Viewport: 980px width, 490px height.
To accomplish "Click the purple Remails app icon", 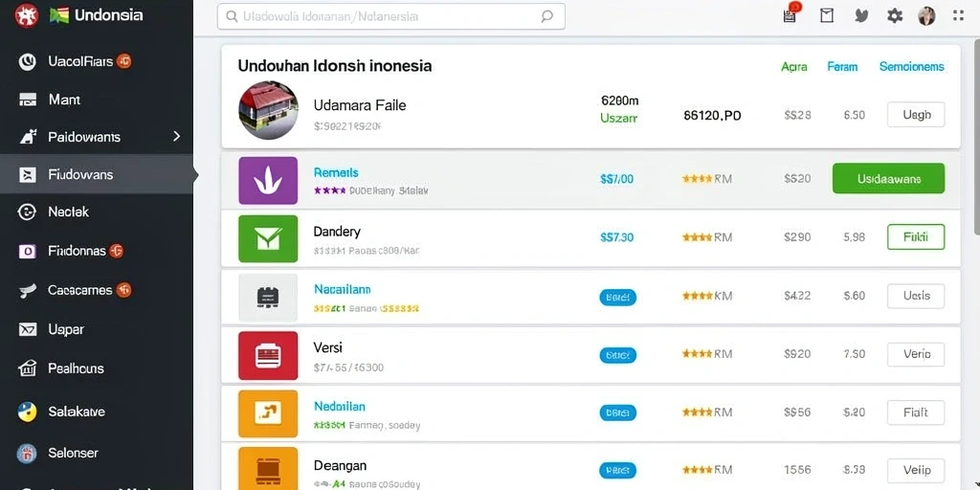I will tap(268, 181).
